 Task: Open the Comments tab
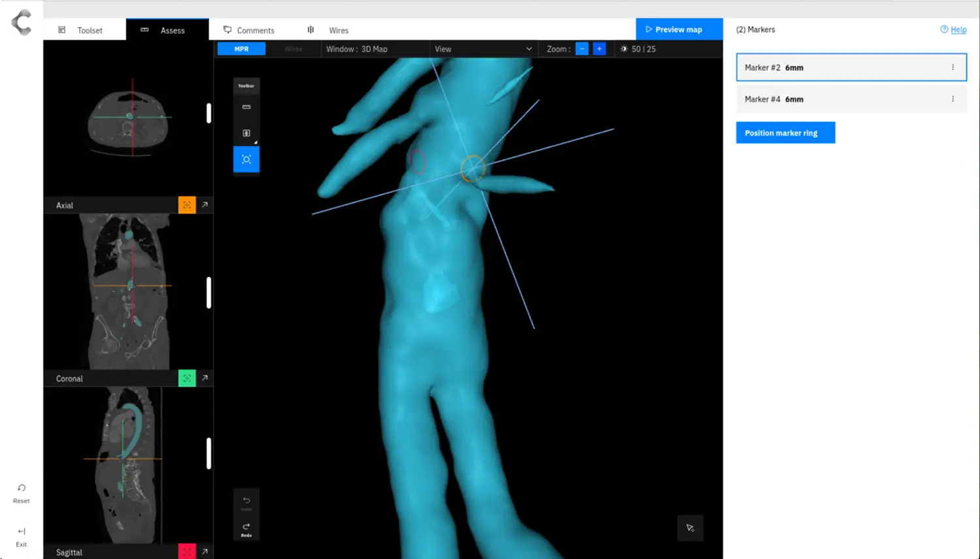coord(249,30)
